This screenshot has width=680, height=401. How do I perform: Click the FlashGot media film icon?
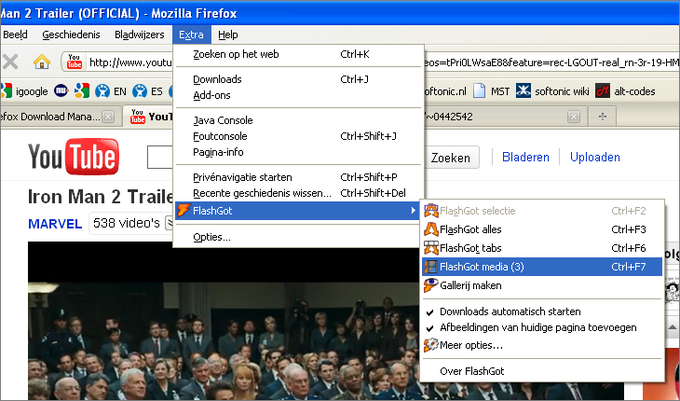[431, 267]
